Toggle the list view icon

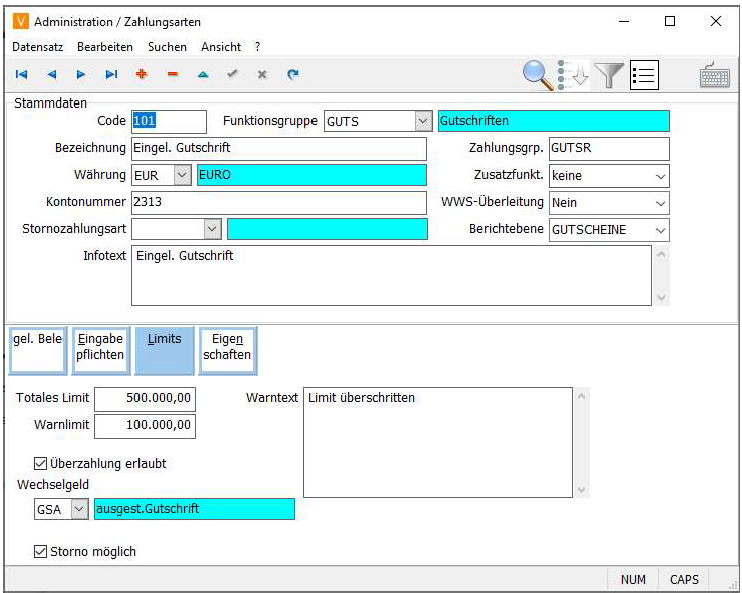point(644,75)
